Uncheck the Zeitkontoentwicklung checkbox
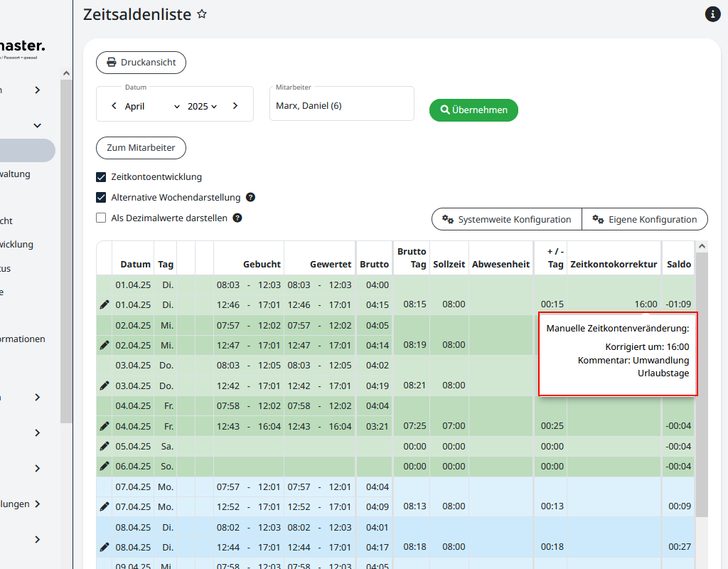The height and width of the screenshot is (569, 728). click(x=101, y=177)
